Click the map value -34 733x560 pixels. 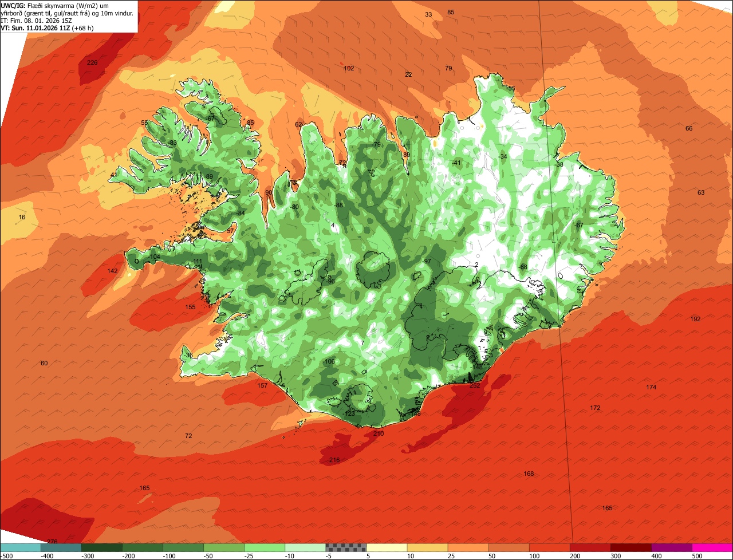point(503,156)
